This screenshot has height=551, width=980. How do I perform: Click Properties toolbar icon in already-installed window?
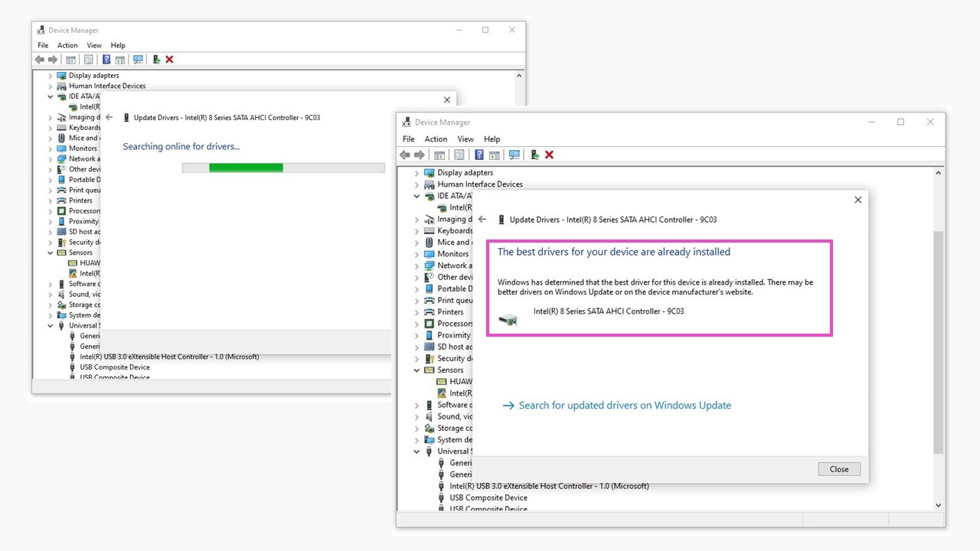click(x=459, y=155)
